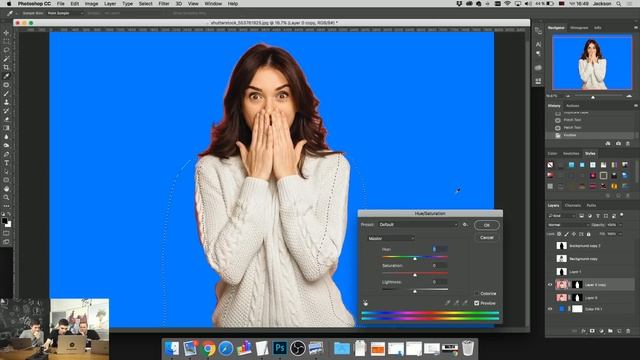Click the foreground color swatch

pyautogui.click(x=4, y=220)
